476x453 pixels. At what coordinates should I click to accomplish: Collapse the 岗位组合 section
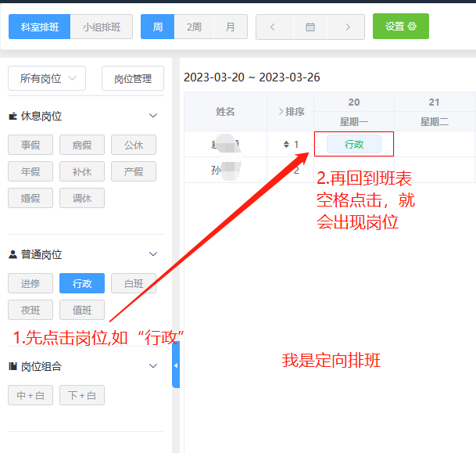(153, 366)
